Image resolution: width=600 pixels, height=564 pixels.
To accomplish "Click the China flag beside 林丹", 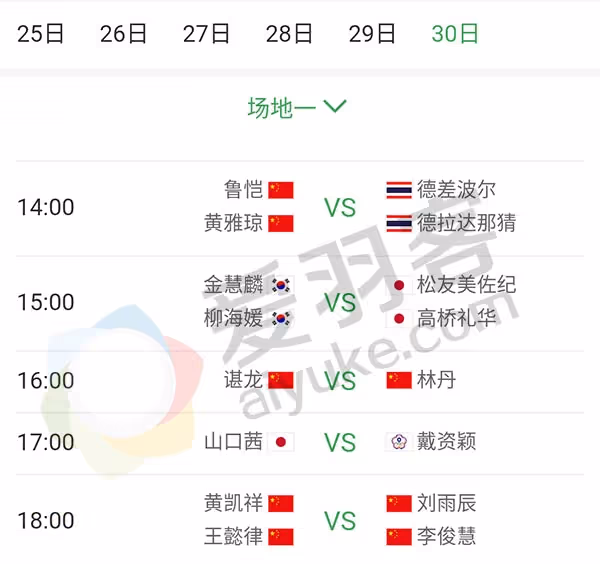I will tap(399, 380).
